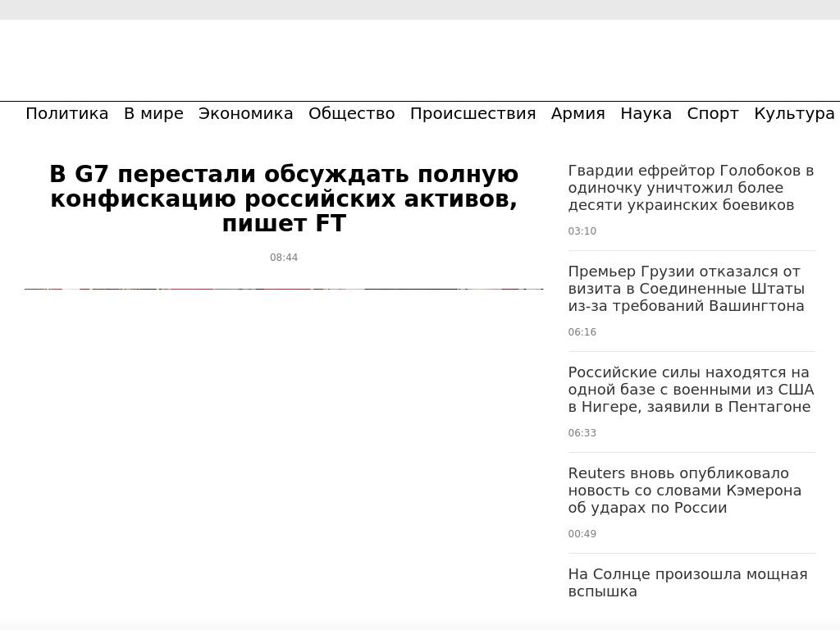
Task: Click the 00:49 timestamp below Reuters story
Action: [x=582, y=534]
